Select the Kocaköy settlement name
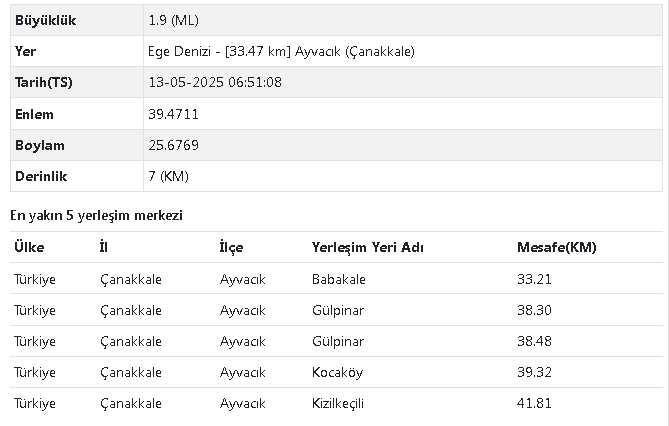 (337, 372)
